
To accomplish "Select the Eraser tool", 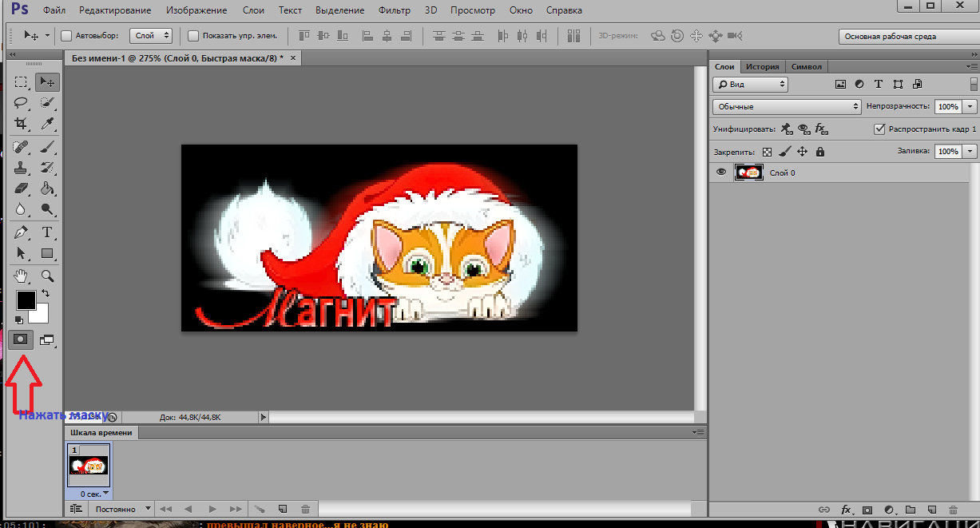I will pos(21,189).
